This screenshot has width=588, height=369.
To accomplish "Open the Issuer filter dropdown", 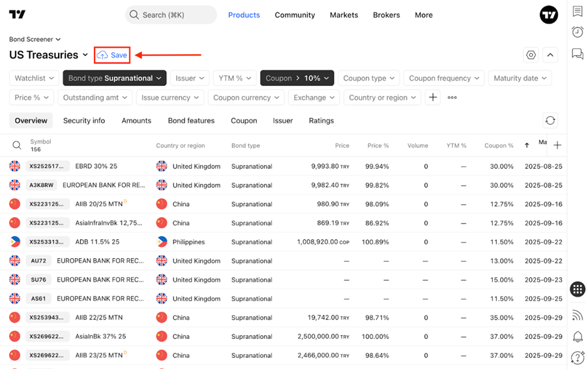I will (190, 78).
